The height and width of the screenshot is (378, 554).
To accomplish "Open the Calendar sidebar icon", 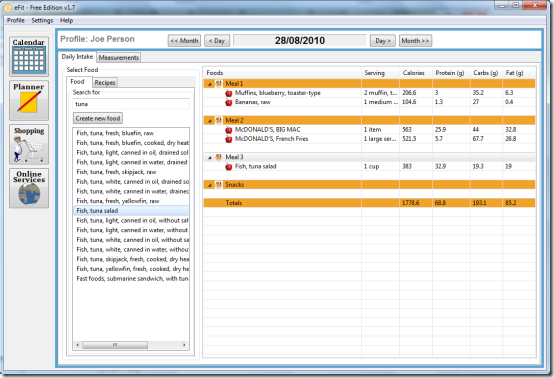I will (29, 57).
